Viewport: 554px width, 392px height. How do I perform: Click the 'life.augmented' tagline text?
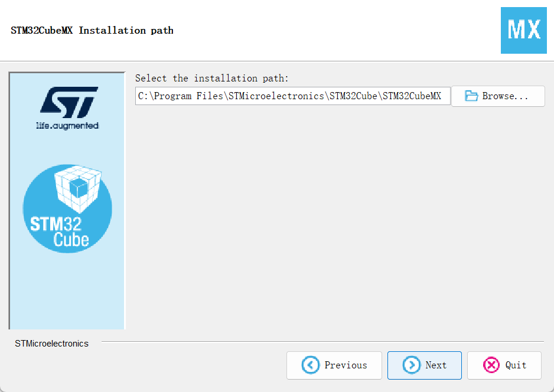67,126
